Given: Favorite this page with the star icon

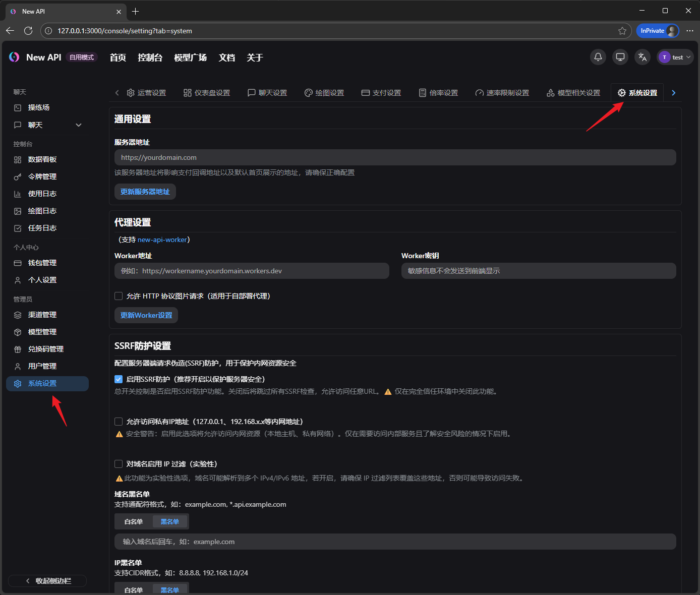Looking at the screenshot, I should [622, 31].
